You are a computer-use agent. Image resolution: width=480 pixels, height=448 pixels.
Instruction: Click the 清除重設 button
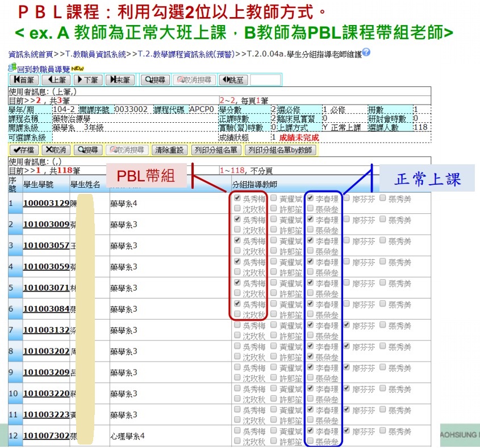click(x=169, y=150)
